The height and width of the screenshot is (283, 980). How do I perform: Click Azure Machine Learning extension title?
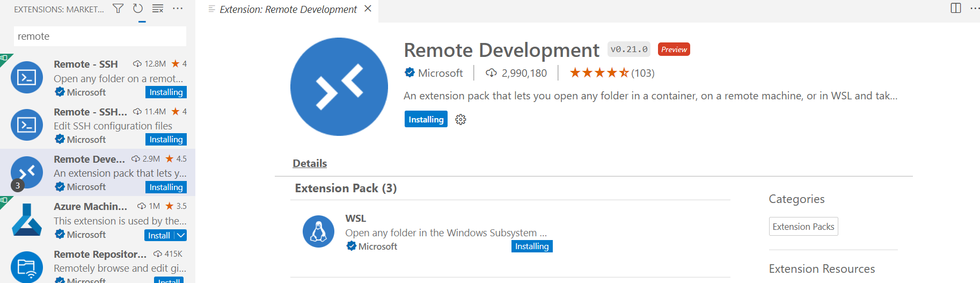click(91, 206)
